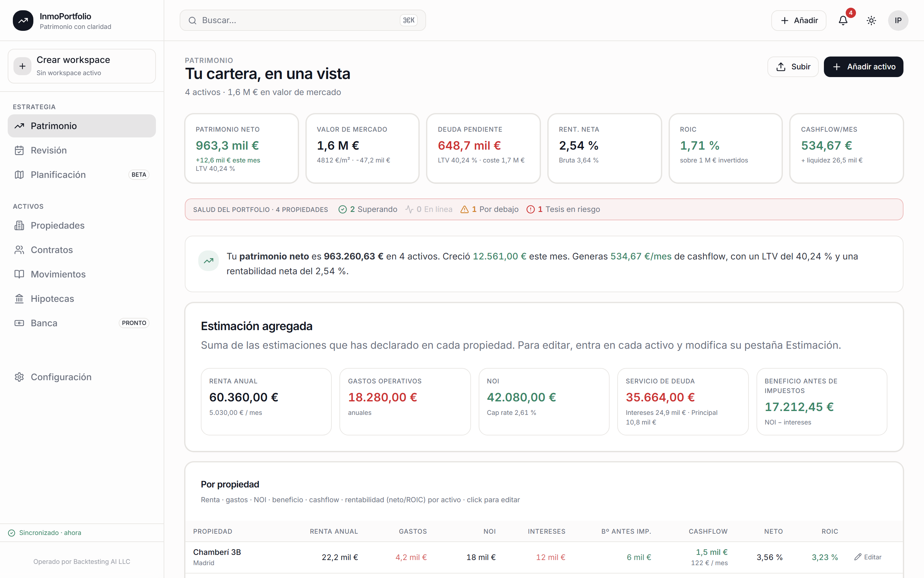The width and height of the screenshot is (924, 578).
Task: Click the Chamberí 3B property row name
Action: point(217,552)
